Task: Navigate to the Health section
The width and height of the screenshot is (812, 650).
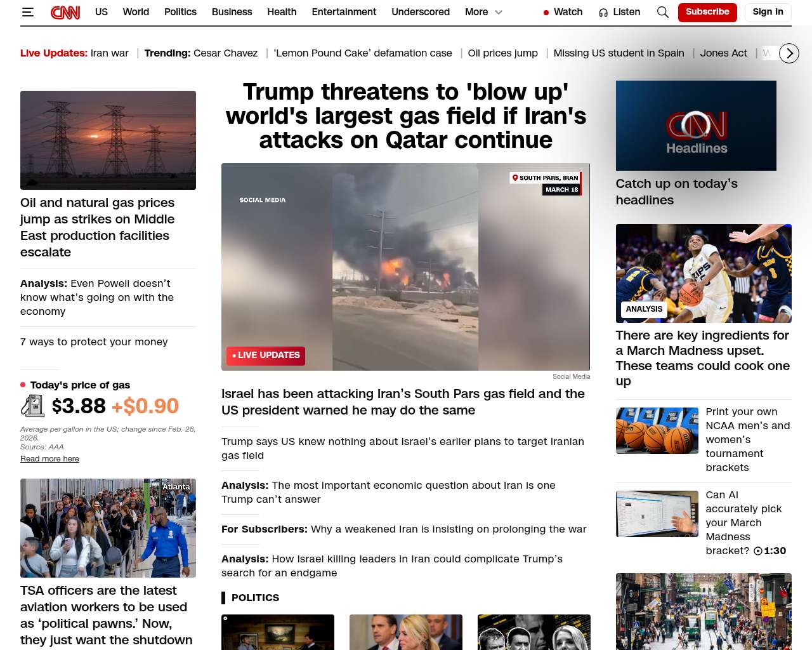Action: pyautogui.click(x=282, y=12)
